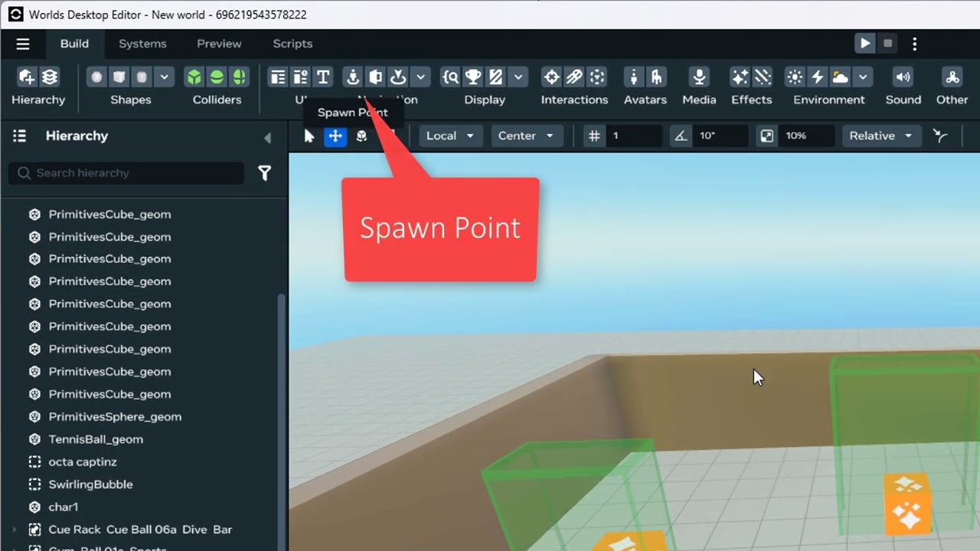980x551 pixels.
Task: Select TennisBall_geom in hierarchy
Action: click(x=96, y=439)
